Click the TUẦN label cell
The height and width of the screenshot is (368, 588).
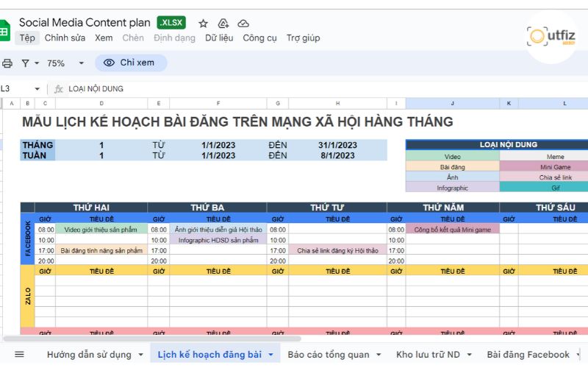click(x=37, y=155)
